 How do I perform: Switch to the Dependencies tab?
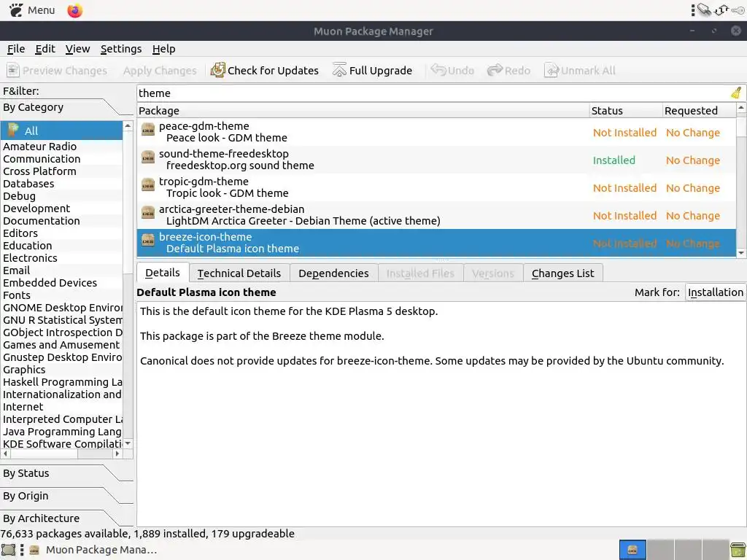[333, 273]
